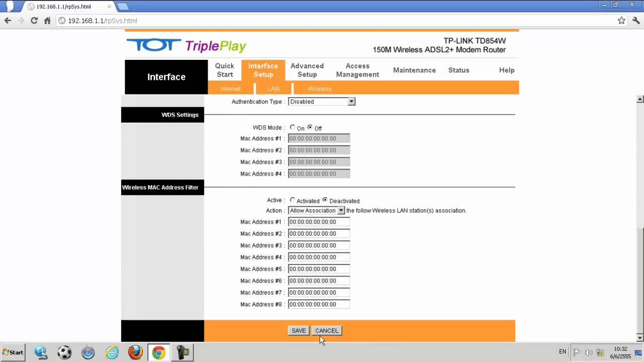This screenshot has height=362, width=644.
Task: Click the scrollbar down arrow
Action: pyautogui.click(x=640, y=338)
